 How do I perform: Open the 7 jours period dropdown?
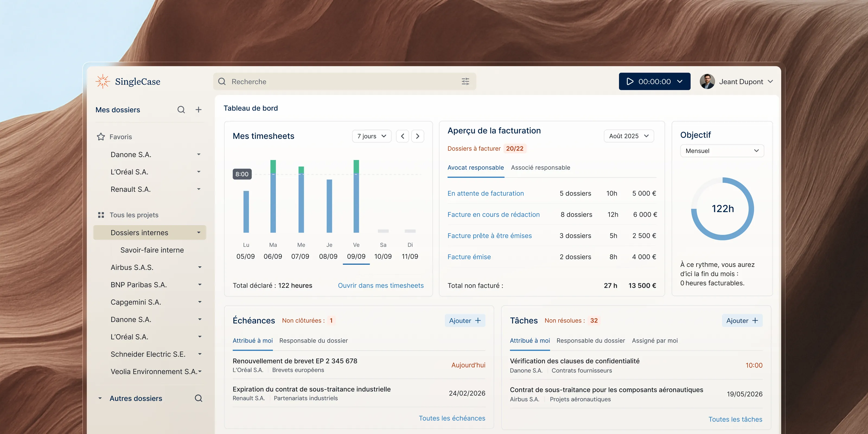(x=371, y=136)
